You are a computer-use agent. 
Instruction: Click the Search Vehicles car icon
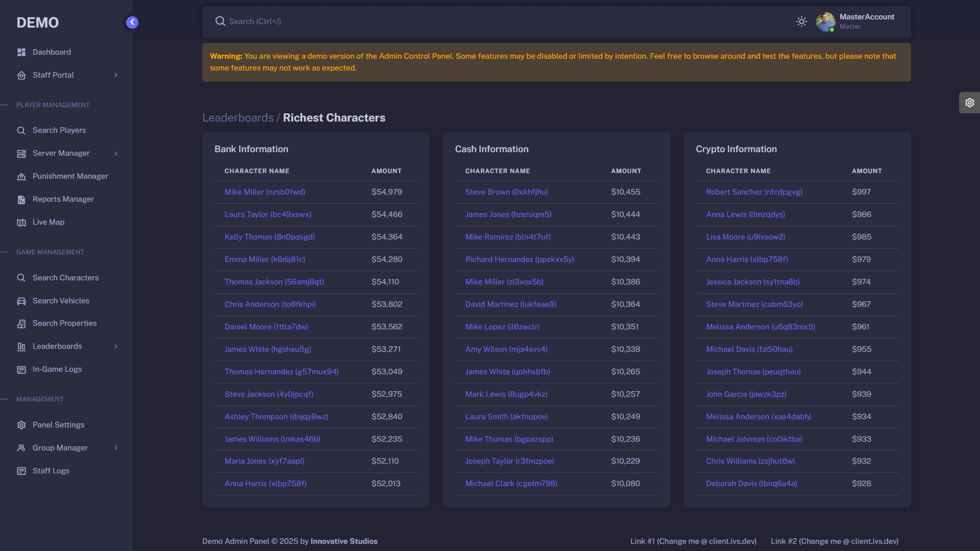coord(21,301)
